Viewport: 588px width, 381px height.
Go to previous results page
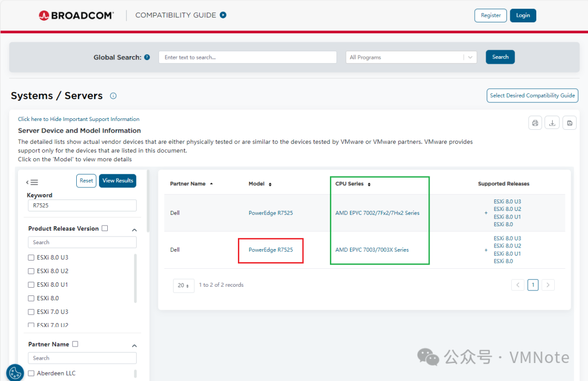[x=518, y=285]
